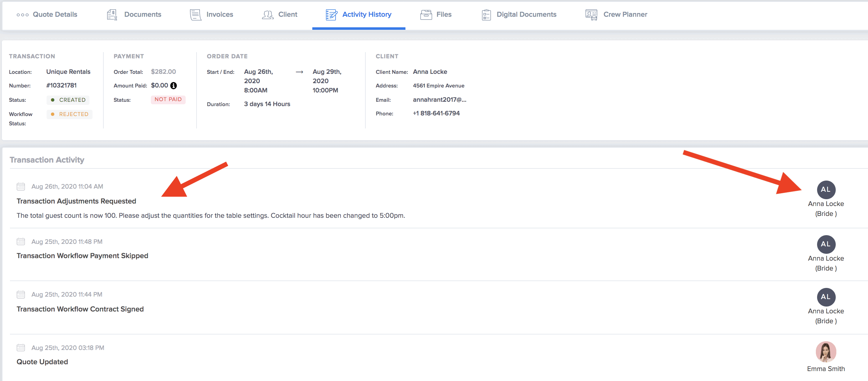Click the Client tab people icon
Viewport: 868px width, 381px height.
(268, 15)
